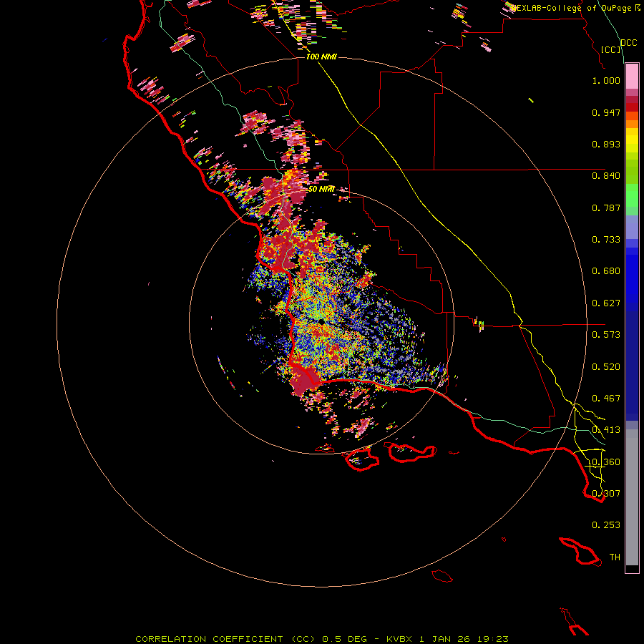Select the 0.520 legend value
The height and width of the screenshot is (644, 644).
[x=606, y=367]
